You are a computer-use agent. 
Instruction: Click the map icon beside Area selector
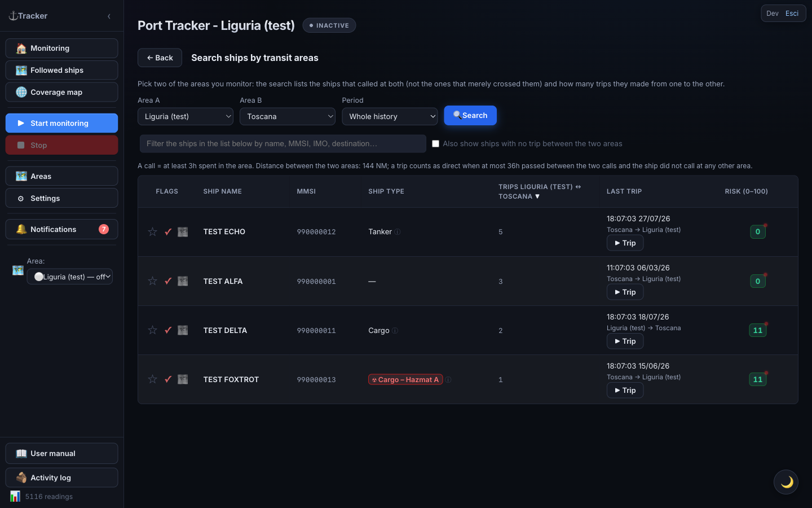point(18,270)
